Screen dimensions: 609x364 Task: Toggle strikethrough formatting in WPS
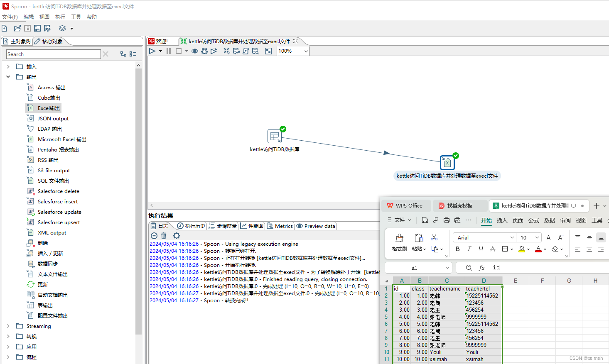pyautogui.click(x=493, y=249)
